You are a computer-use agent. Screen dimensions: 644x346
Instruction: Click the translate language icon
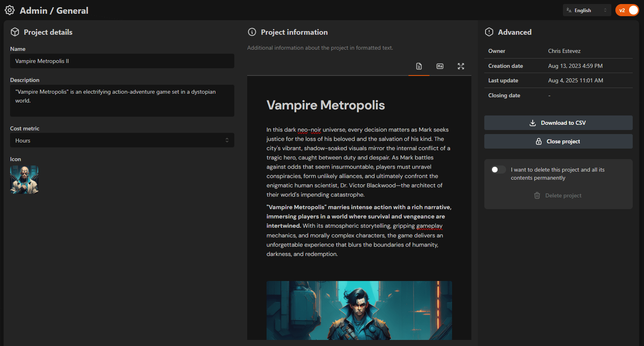click(x=569, y=10)
